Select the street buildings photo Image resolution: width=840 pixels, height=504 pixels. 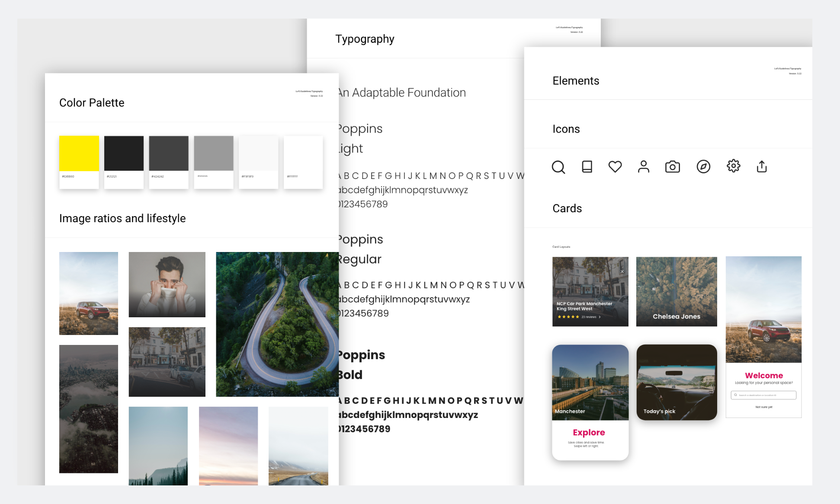[167, 362]
